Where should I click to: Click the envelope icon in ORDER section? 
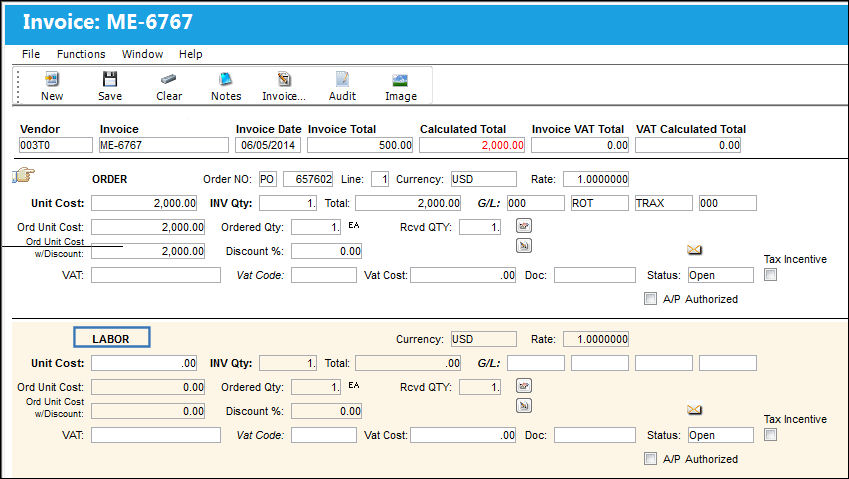(695, 250)
